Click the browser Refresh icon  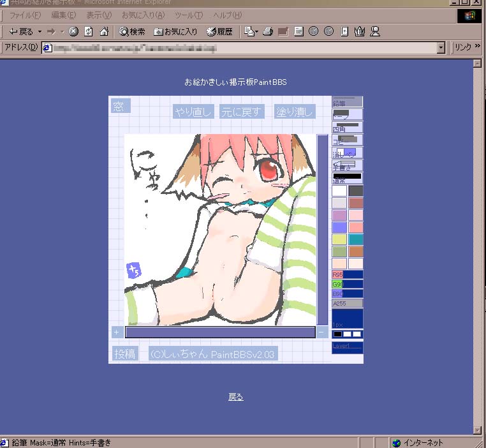89,31
